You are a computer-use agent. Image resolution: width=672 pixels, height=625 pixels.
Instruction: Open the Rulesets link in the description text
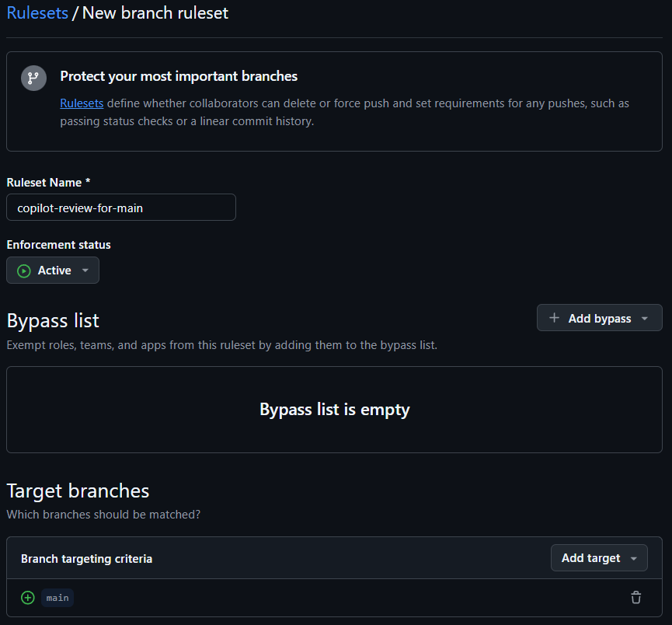[x=82, y=103]
